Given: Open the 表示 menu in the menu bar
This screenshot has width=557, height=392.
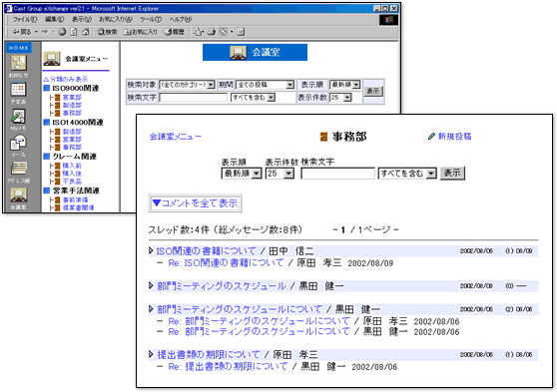Looking at the screenshot, I should point(82,19).
